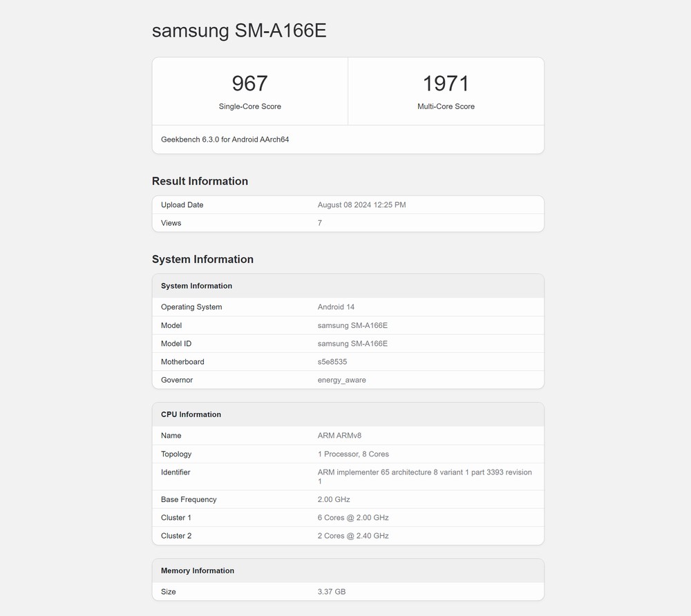691x616 pixels.
Task: Click the "Size" label under Memory Information
Action: (169, 592)
